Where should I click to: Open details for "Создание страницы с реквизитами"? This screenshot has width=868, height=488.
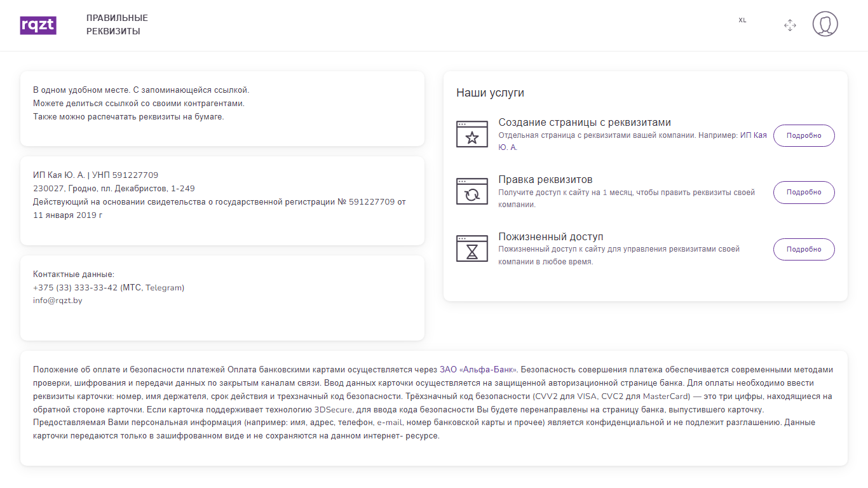804,135
